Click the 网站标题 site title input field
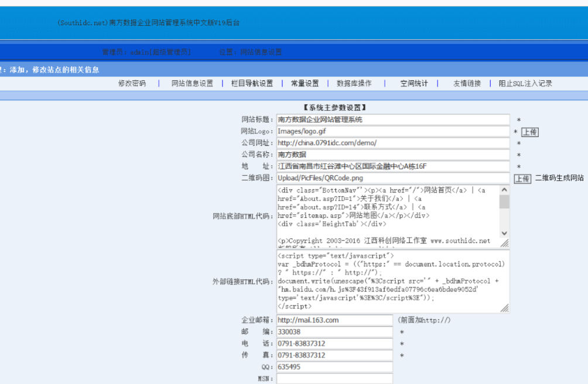 392,119
